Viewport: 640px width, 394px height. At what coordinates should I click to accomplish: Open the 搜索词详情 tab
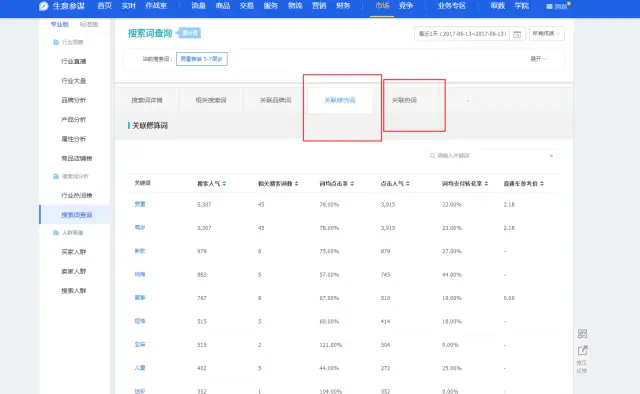pos(147,100)
